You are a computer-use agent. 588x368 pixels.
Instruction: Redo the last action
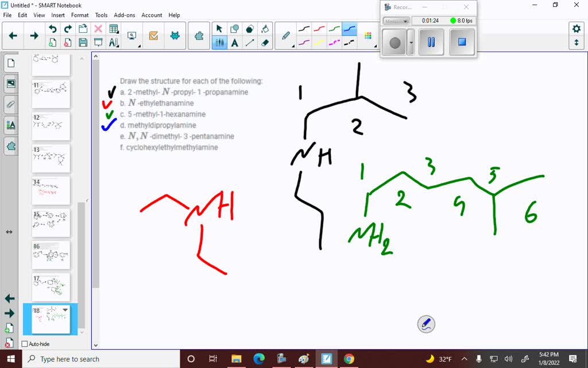click(68, 29)
